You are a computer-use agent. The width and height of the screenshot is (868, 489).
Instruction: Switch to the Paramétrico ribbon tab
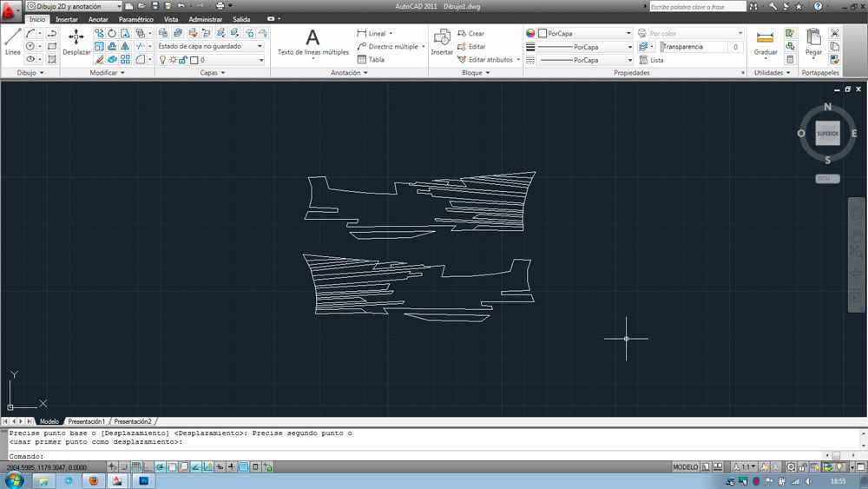coord(135,19)
